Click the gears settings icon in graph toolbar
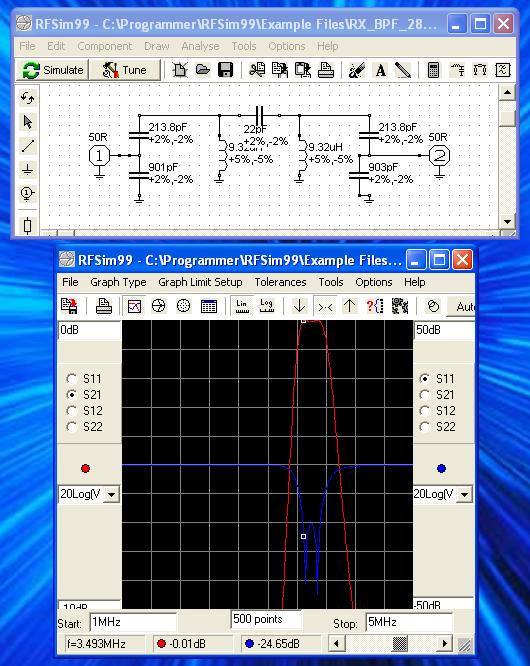Image resolution: width=530 pixels, height=666 pixels. pos(400,306)
